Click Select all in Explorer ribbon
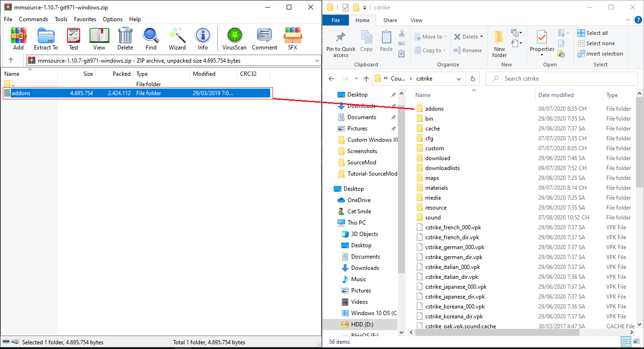The width and height of the screenshot is (644, 349). point(593,33)
